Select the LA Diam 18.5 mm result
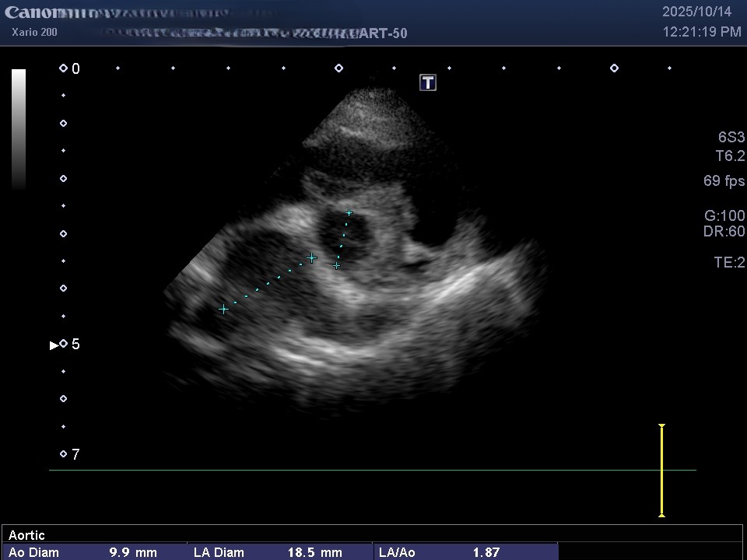 point(268,552)
